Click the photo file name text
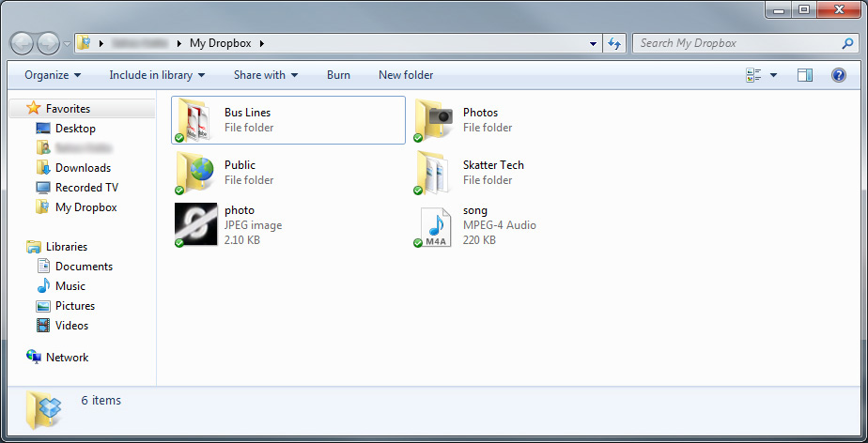Image resolution: width=868 pixels, height=443 pixels. pyautogui.click(x=240, y=210)
